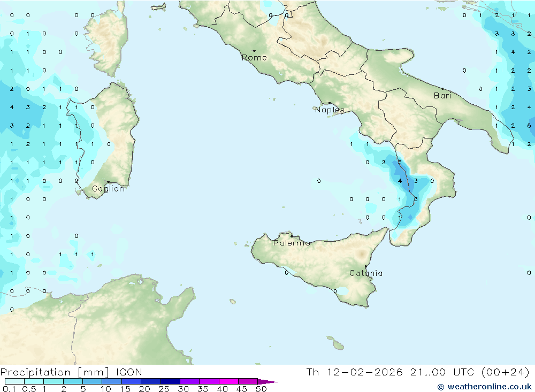
Task: Click the Cagliari city dot marker
Action: (x=108, y=182)
